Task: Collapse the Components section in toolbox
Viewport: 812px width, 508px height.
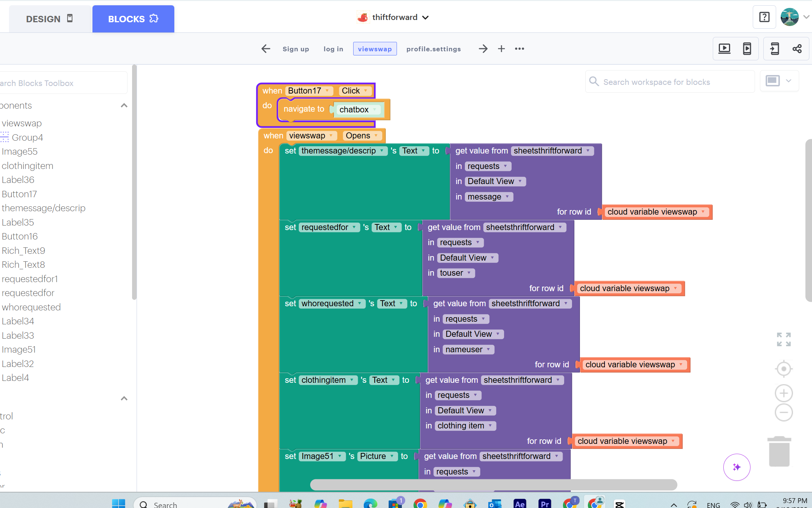Action: pos(124,106)
